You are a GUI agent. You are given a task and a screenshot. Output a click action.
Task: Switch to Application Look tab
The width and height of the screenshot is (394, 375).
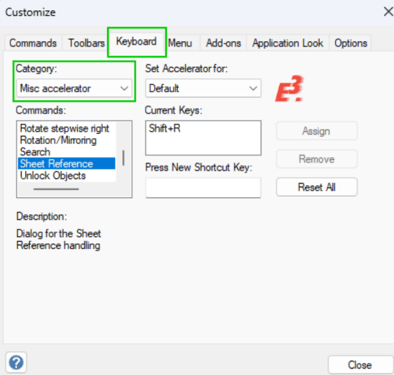(x=288, y=43)
